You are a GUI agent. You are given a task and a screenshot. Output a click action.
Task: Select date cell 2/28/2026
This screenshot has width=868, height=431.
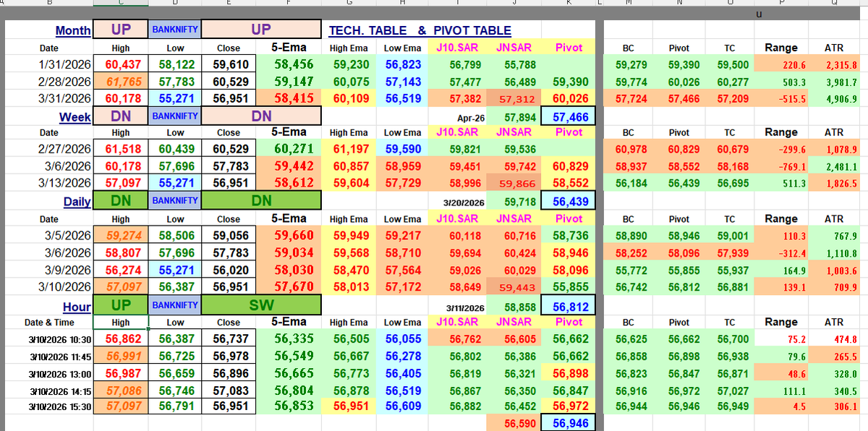point(48,82)
